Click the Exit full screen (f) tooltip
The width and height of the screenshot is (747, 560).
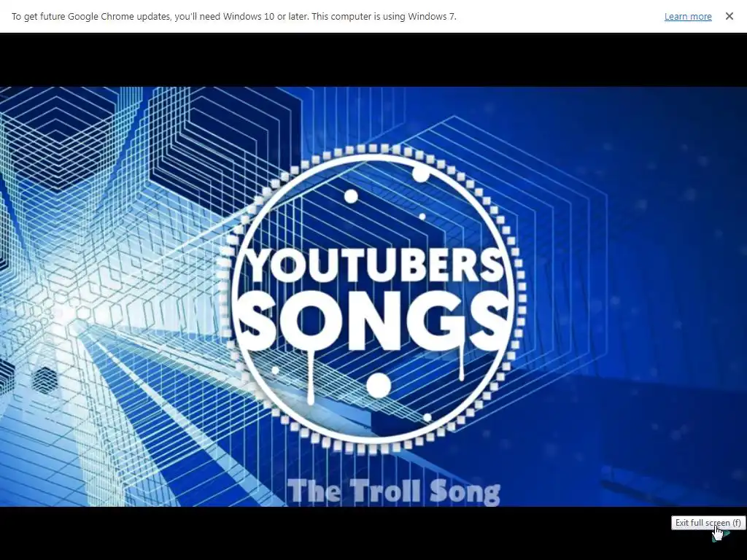point(708,522)
